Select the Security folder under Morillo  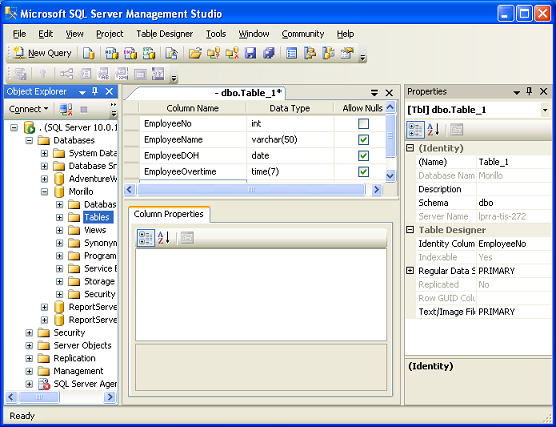pos(100,294)
